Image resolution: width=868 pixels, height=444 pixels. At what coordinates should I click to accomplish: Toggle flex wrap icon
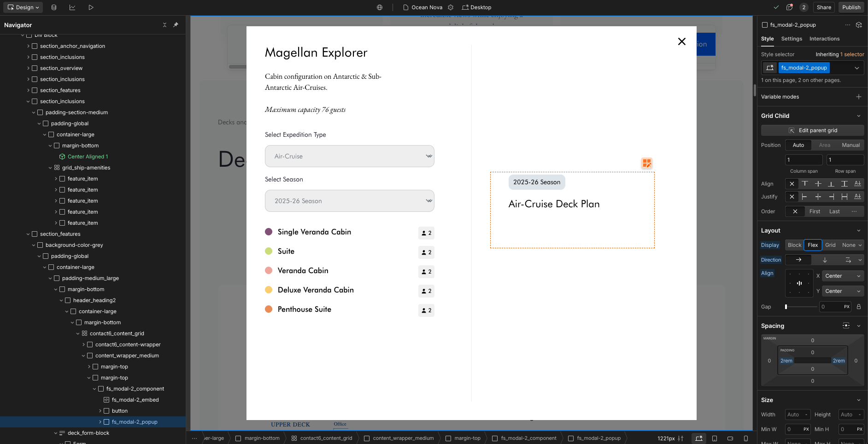pyautogui.click(x=848, y=260)
